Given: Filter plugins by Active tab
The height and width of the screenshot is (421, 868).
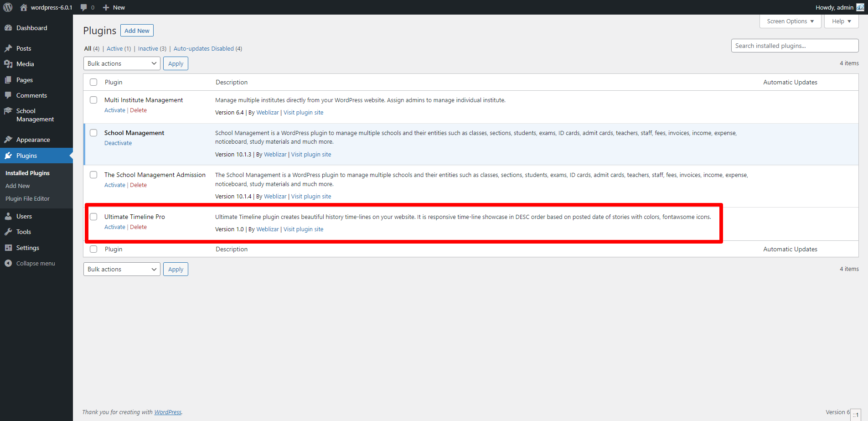Looking at the screenshot, I should [119, 48].
